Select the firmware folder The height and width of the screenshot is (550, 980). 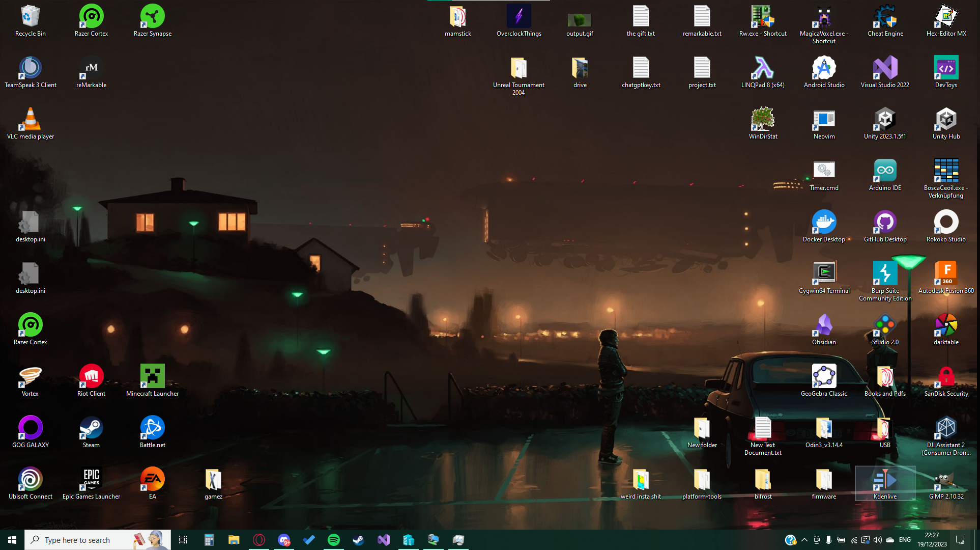[x=824, y=483]
